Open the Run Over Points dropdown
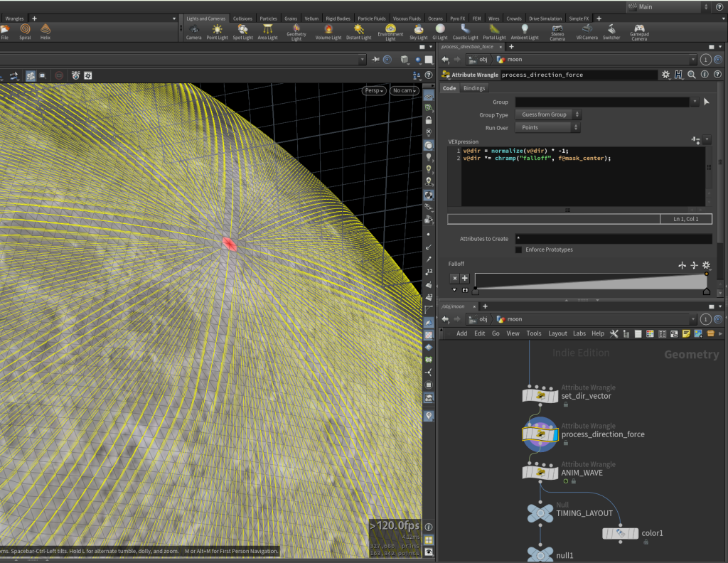The image size is (728, 563). click(548, 128)
